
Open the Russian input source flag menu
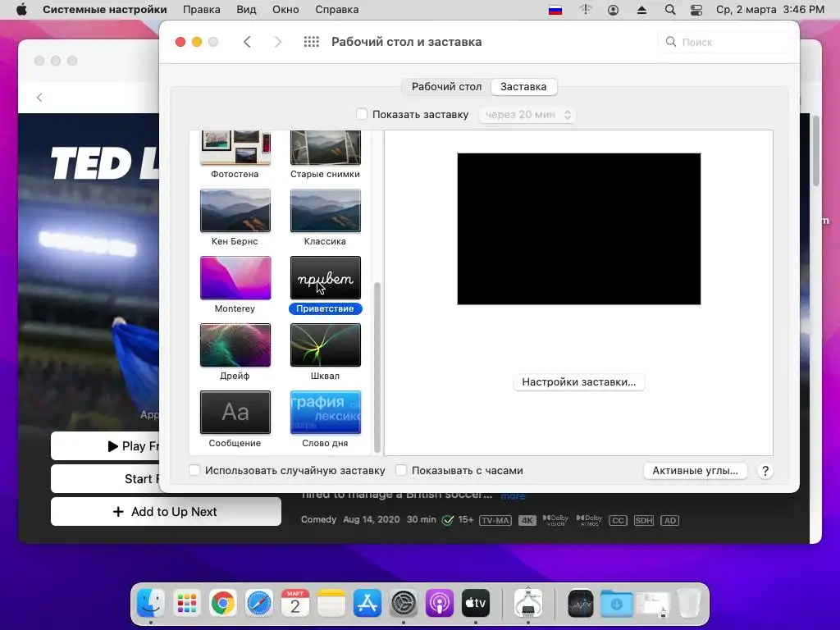click(x=555, y=10)
